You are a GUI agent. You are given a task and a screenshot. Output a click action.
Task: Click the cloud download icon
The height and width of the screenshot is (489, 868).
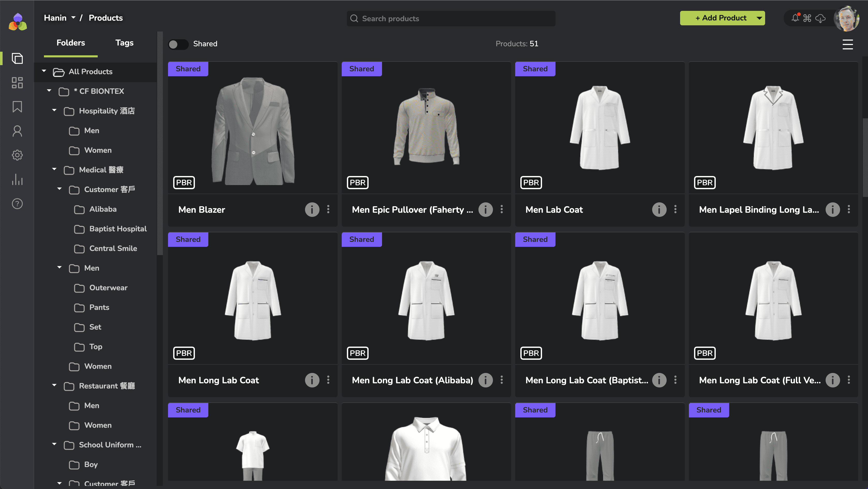tap(820, 18)
